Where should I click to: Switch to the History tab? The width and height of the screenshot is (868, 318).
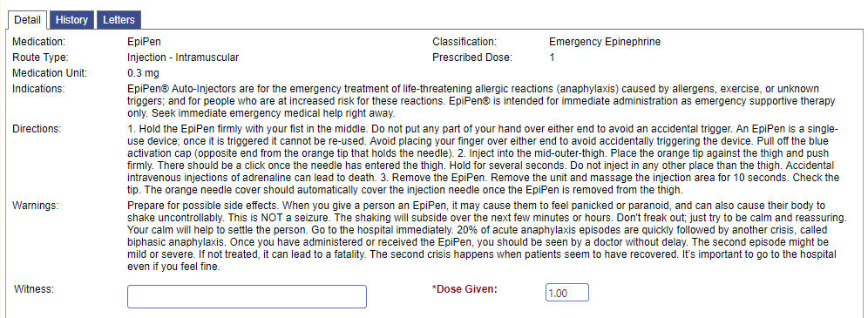(x=72, y=20)
